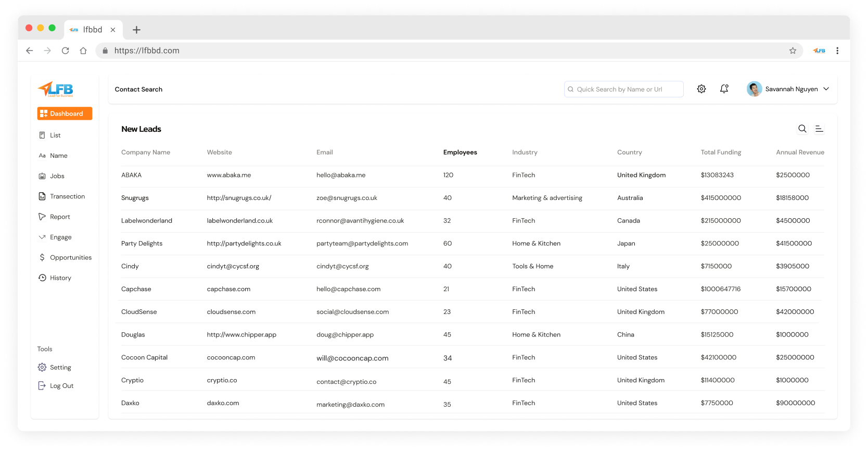Screen dimensions: 868x451
Task: Select Transection in the sidebar
Action: 67,196
